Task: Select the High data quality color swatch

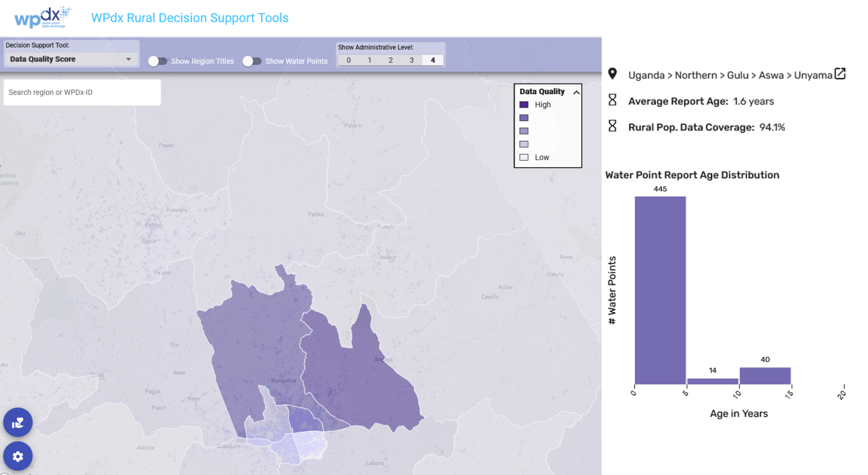Action: tap(524, 104)
